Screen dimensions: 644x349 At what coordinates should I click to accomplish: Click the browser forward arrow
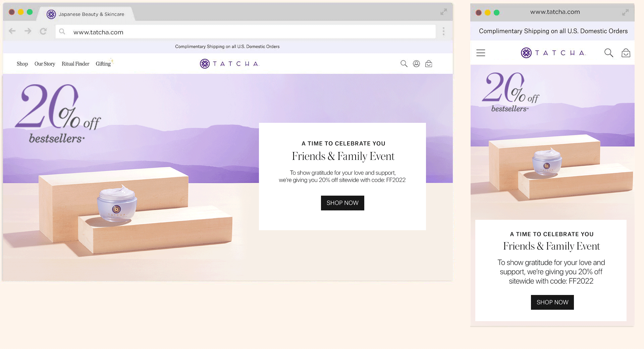coord(28,31)
